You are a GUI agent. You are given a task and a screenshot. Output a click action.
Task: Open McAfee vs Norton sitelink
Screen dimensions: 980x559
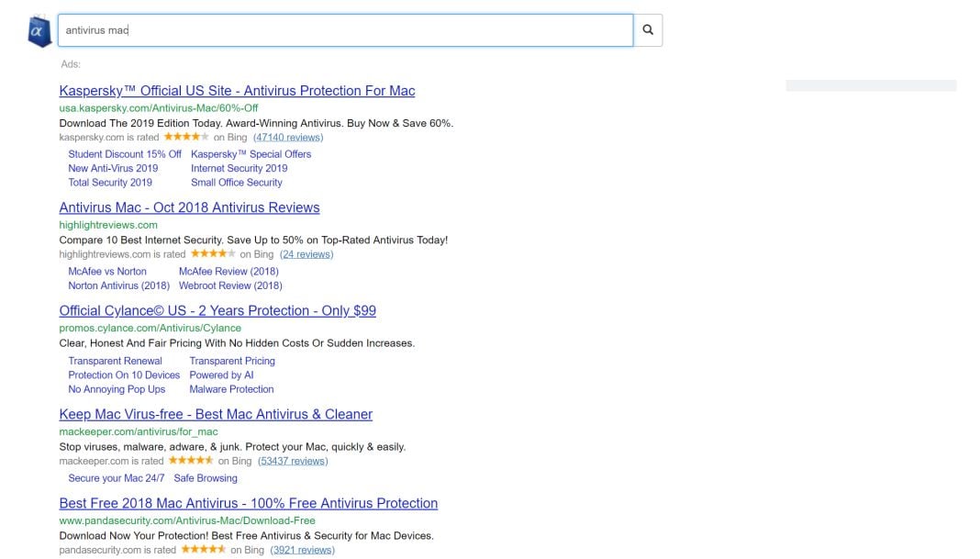[107, 272]
